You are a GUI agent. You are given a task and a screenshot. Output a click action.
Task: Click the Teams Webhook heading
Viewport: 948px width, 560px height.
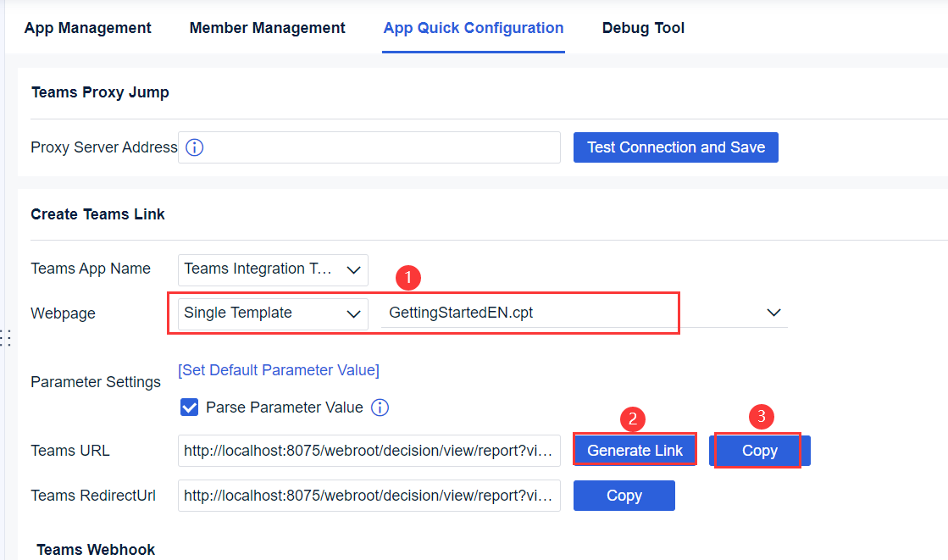[96, 550]
